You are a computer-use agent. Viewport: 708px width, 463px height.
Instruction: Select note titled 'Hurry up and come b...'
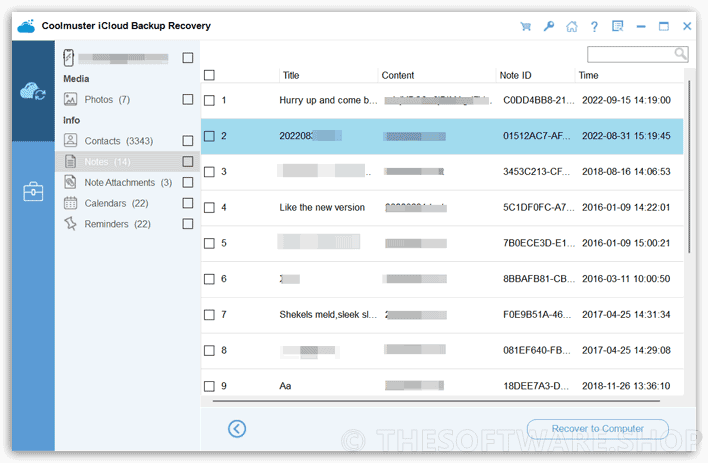point(328,100)
